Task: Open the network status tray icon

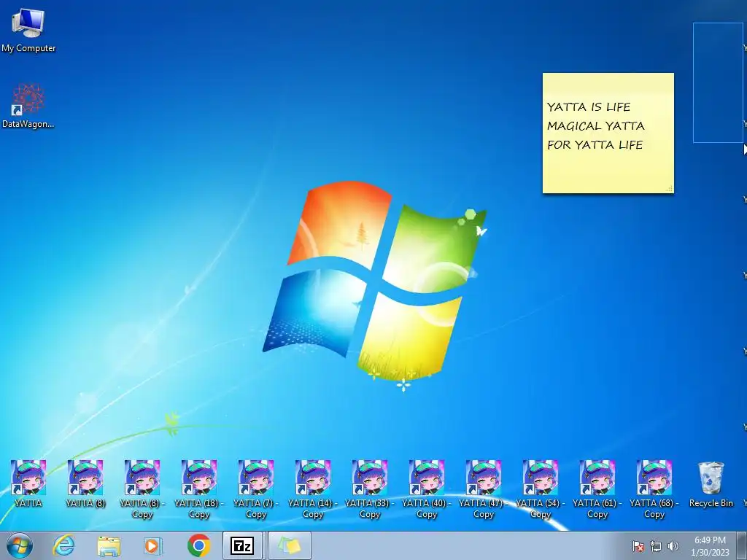Action: click(656, 546)
